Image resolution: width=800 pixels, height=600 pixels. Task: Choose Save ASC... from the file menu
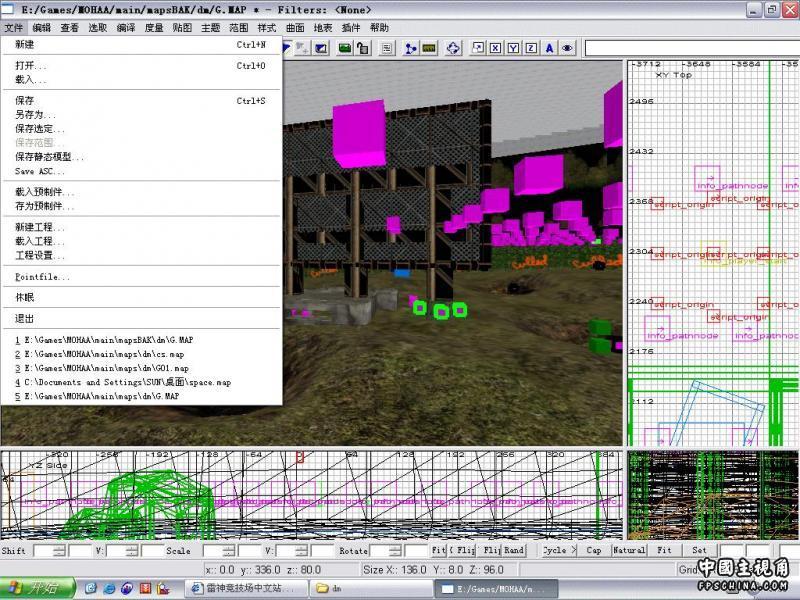tap(141, 171)
